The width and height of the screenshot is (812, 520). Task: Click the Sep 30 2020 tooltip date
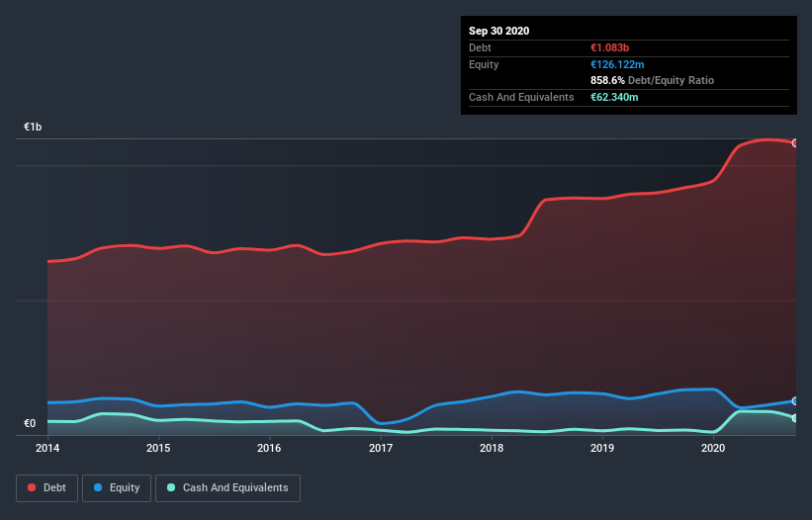[499, 31]
